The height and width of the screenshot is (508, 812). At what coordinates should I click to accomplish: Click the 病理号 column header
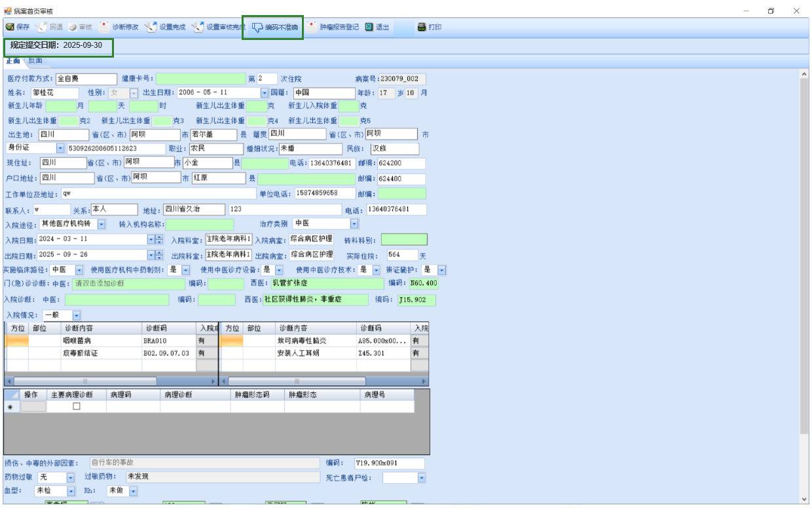coord(388,395)
